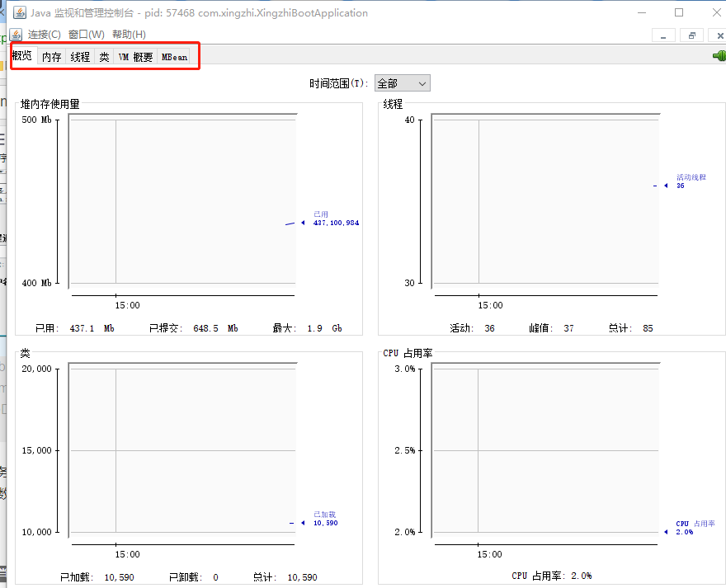This screenshot has width=726, height=588.
Task: Click the 已加载 10,590 chart label
Action: (326, 519)
